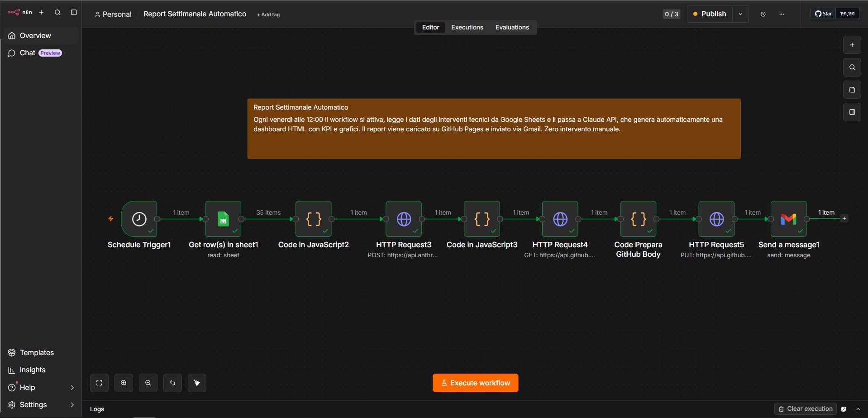Screen dimensions: 868x418
Task: Tidy up workflow nodes icon
Action: point(197,383)
